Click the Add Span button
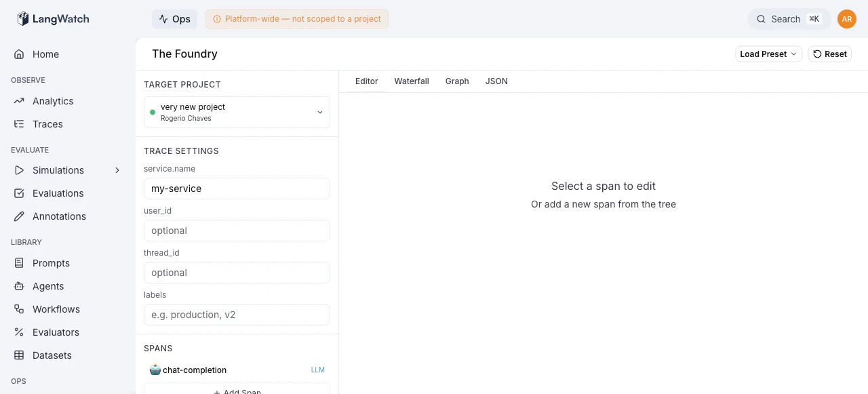The width and height of the screenshot is (868, 394). [237, 391]
